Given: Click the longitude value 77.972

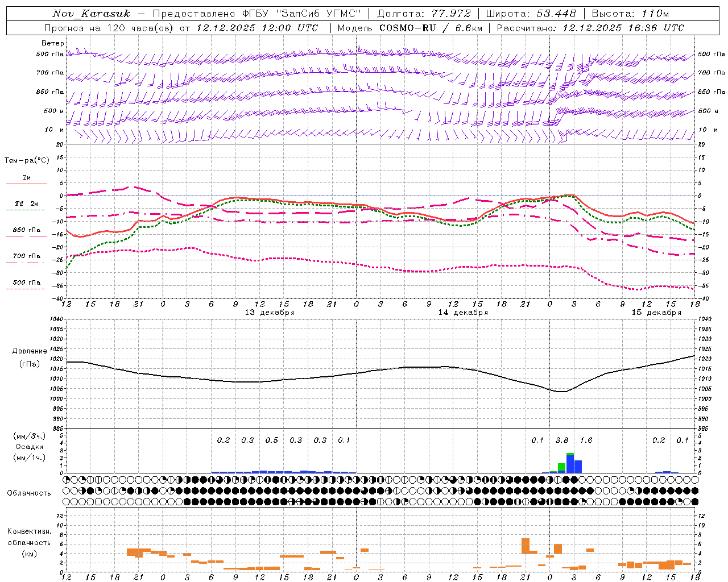Looking at the screenshot, I should point(451,14).
